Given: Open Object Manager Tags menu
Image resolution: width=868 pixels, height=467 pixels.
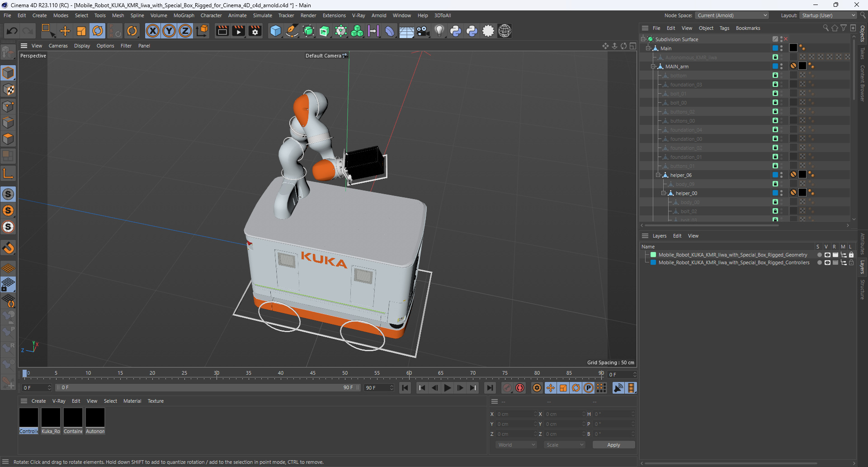Looking at the screenshot, I should pyautogui.click(x=724, y=28).
